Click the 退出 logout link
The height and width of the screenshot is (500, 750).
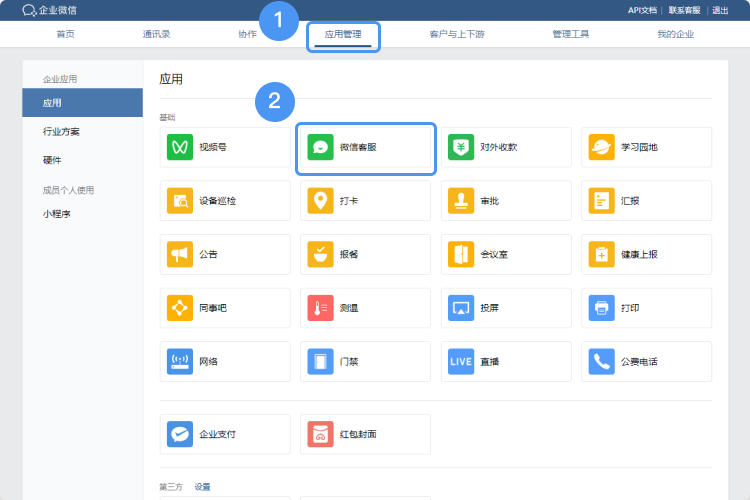click(x=720, y=10)
